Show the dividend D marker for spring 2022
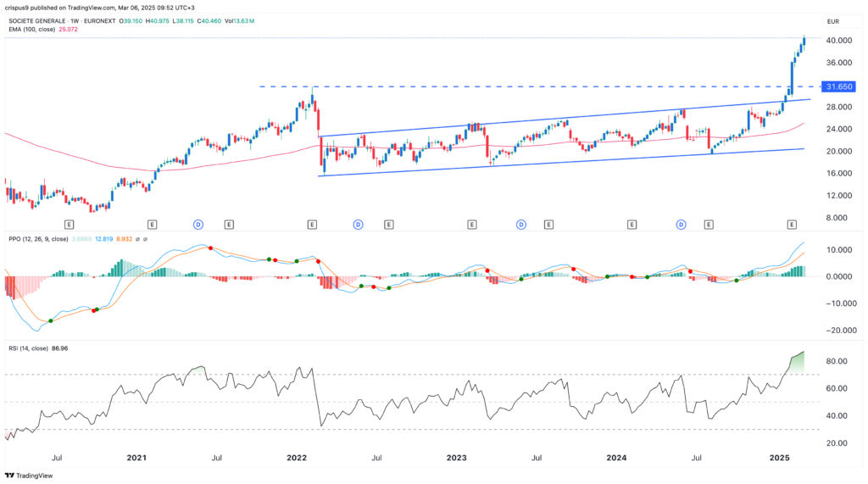This screenshot has width=868, height=484. (x=359, y=225)
